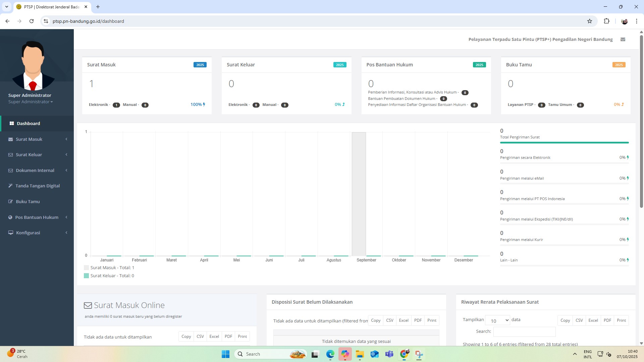Click the envelope mail icon in header

(623, 40)
